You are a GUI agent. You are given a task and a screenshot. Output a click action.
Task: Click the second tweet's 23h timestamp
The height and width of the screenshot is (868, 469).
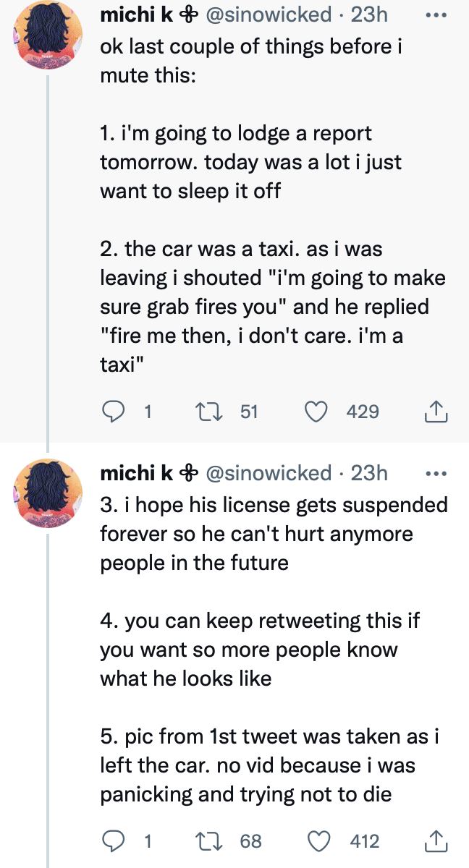pyautogui.click(x=369, y=474)
